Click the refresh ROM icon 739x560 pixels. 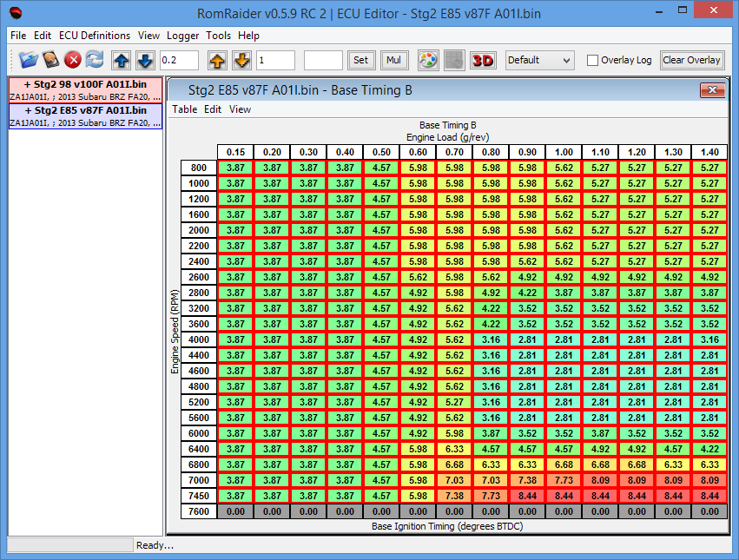[94, 60]
